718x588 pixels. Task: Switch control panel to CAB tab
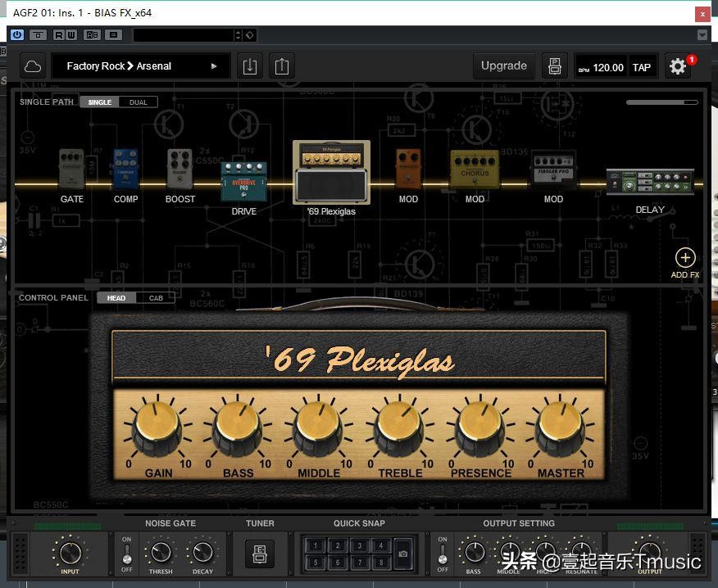tap(156, 298)
